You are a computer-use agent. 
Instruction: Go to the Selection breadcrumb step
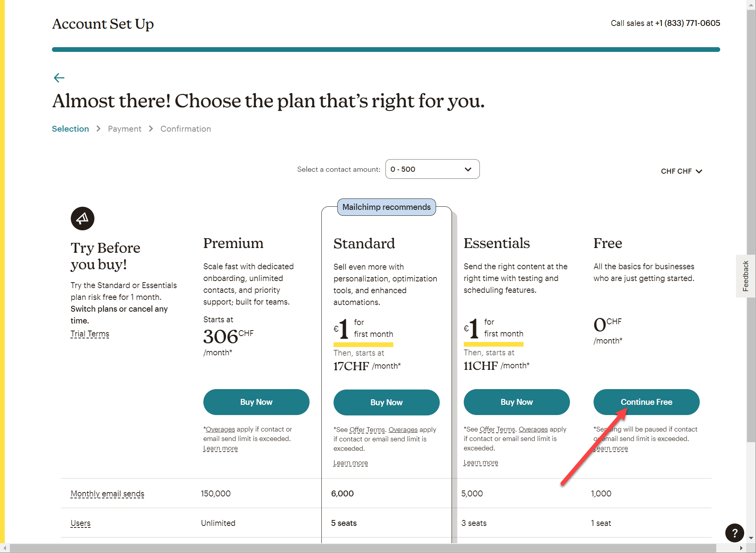click(x=70, y=129)
